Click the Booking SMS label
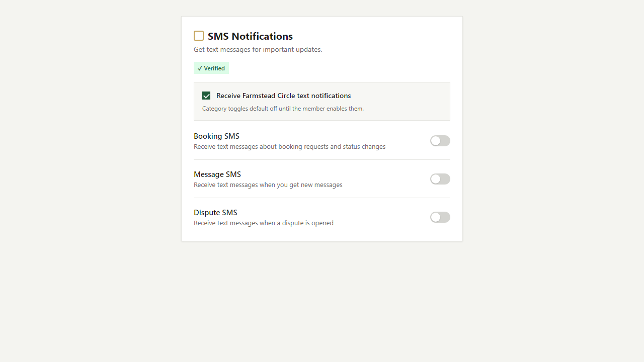This screenshot has height=362, width=644. (x=216, y=136)
